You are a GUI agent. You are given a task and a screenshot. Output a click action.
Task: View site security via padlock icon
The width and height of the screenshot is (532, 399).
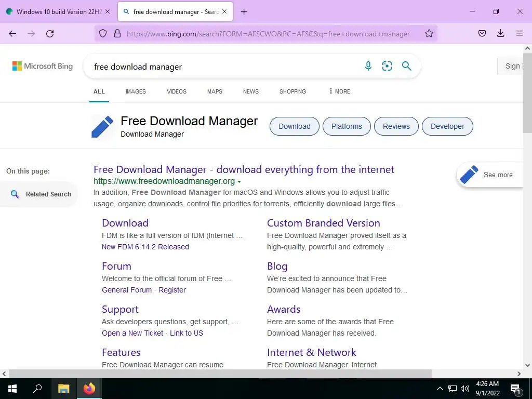(x=117, y=34)
